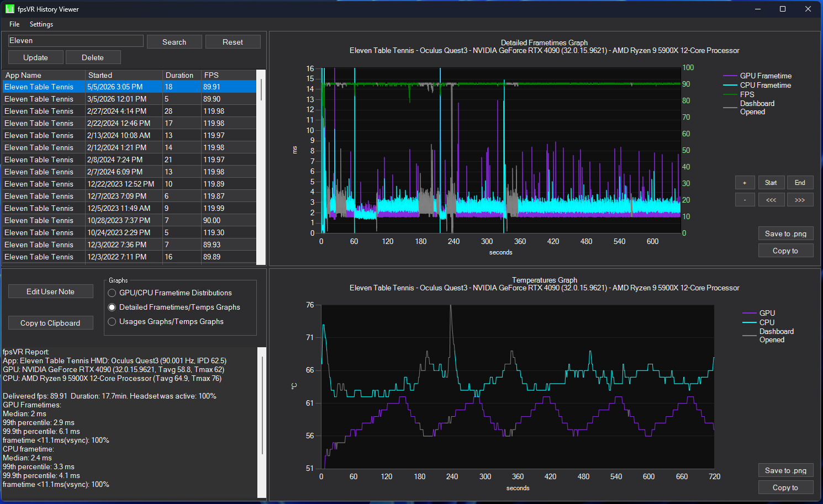Viewport: 823px width, 504px height.
Task: Sort sessions by App Name column header
Action: [x=44, y=75]
